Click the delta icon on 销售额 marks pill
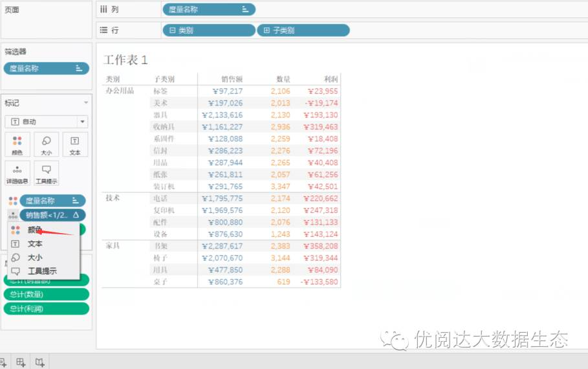This screenshot has width=588, height=369. pos(76,215)
